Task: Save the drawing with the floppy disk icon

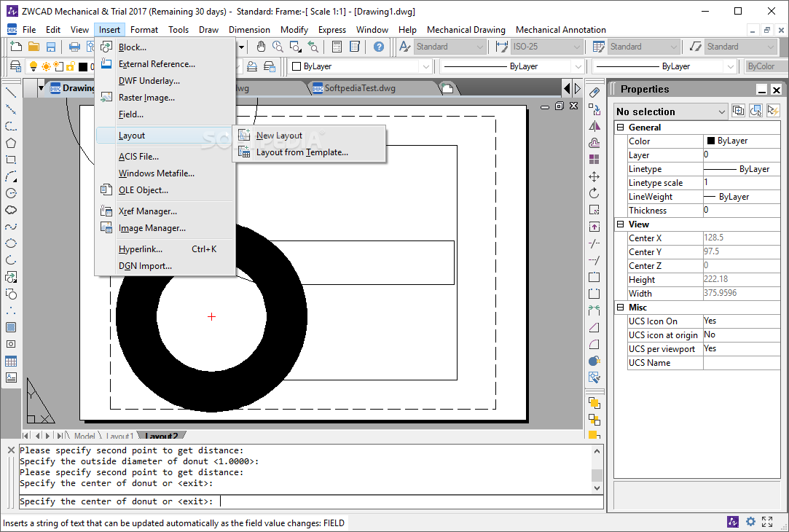Action: tap(51, 47)
